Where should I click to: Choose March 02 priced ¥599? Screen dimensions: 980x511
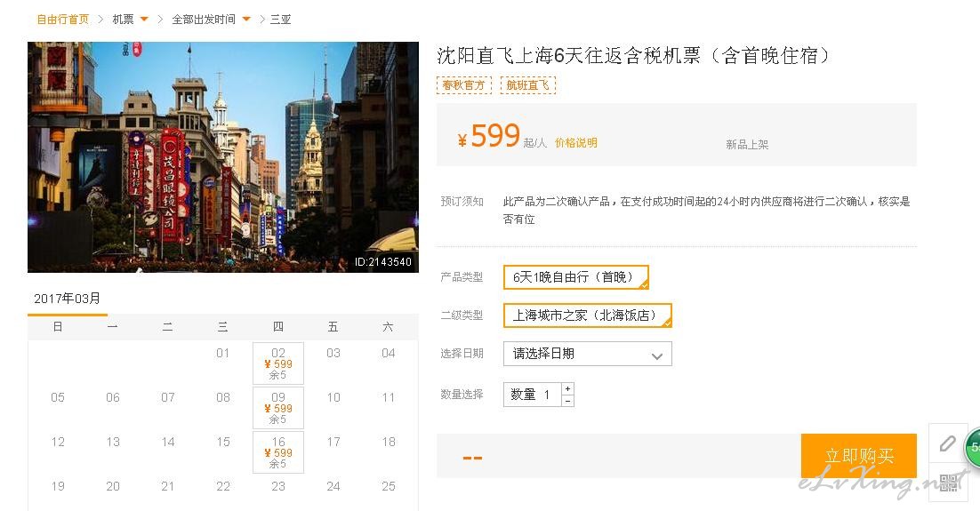point(278,363)
